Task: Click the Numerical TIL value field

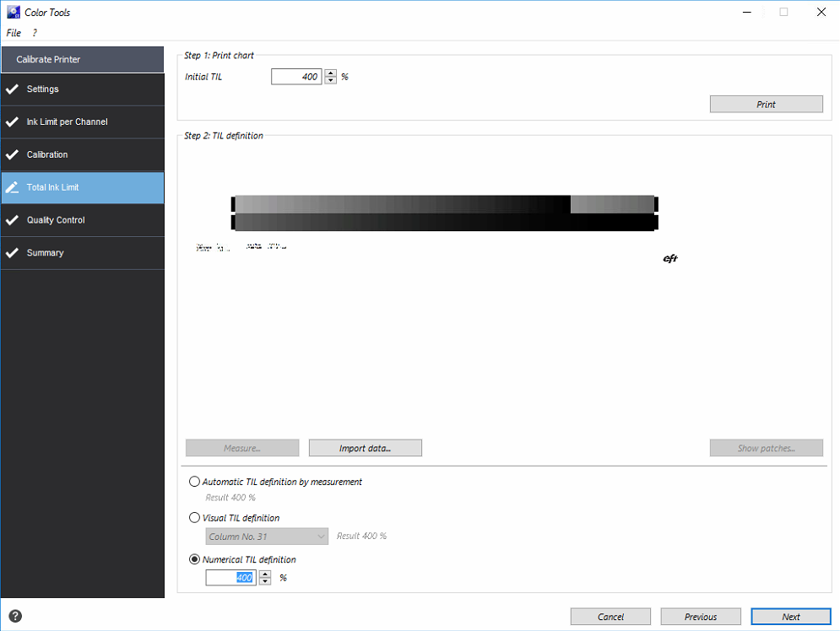Action: pos(230,578)
